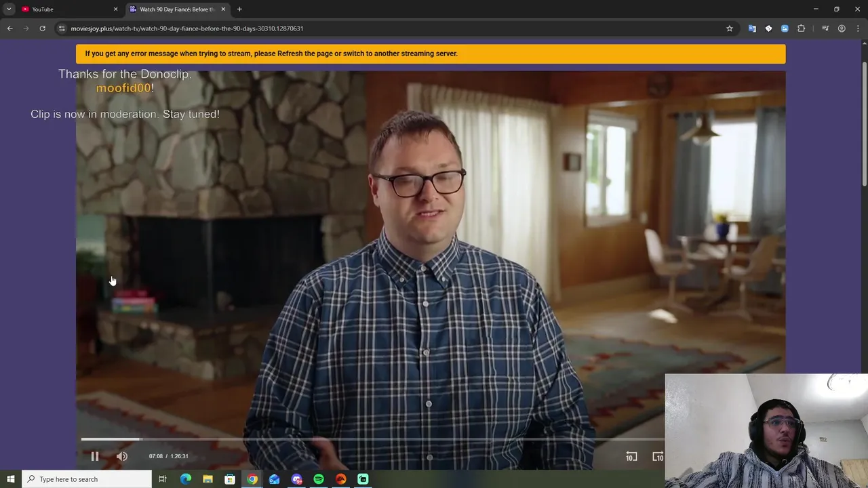Skip the video forward ten seconds

[657, 456]
